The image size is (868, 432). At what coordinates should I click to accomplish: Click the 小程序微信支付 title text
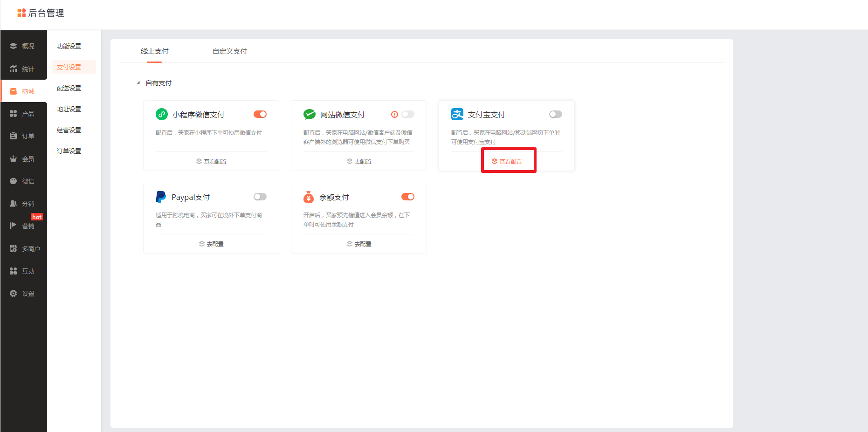coord(199,115)
